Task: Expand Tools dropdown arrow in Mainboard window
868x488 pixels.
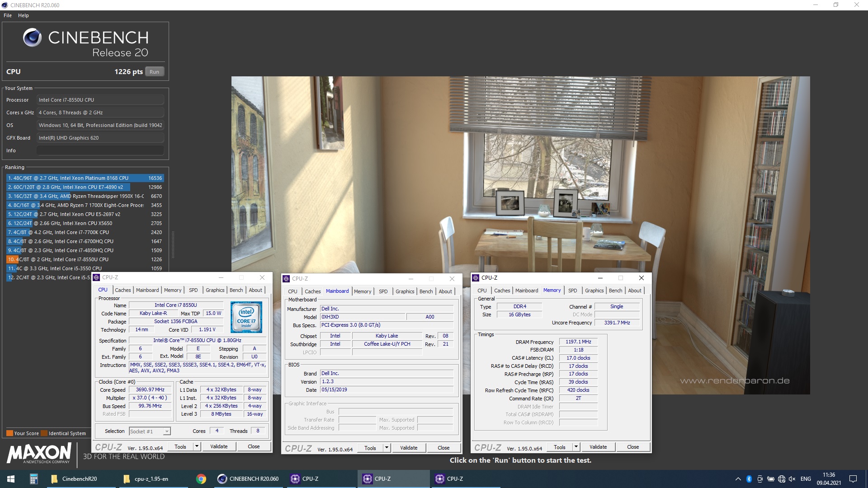Action: coord(387,448)
